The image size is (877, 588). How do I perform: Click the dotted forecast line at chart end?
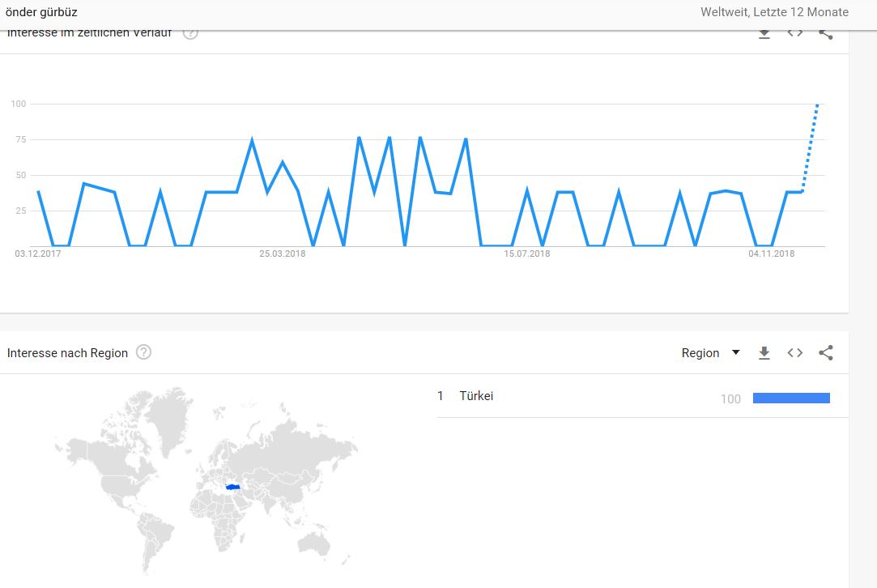click(811, 146)
